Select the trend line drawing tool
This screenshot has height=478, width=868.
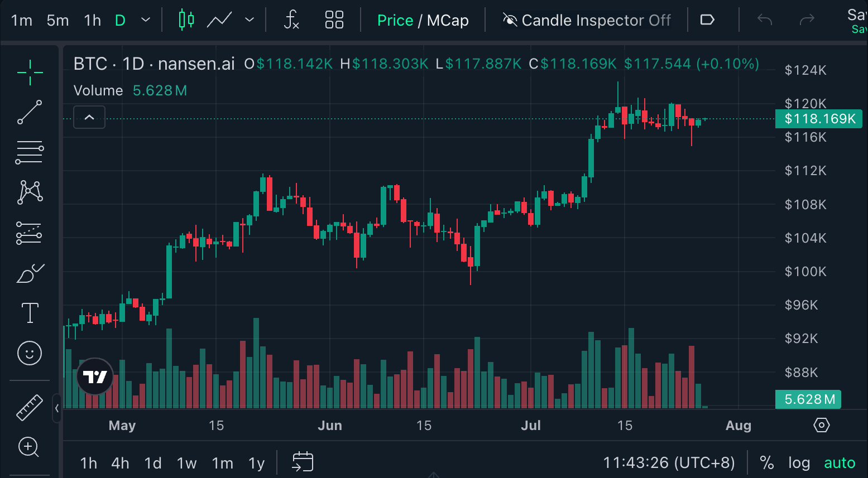coord(29,112)
